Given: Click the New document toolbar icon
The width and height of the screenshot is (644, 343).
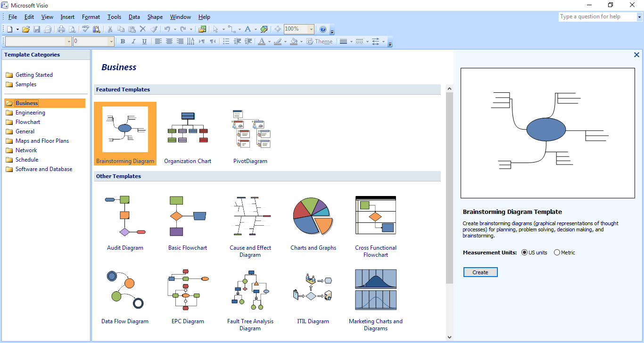Looking at the screenshot, I should [x=9, y=29].
